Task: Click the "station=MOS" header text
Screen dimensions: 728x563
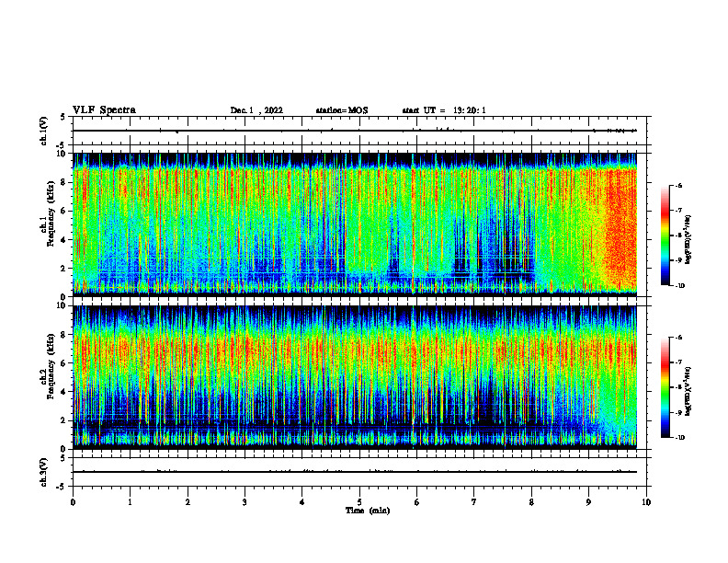Action: (x=342, y=110)
